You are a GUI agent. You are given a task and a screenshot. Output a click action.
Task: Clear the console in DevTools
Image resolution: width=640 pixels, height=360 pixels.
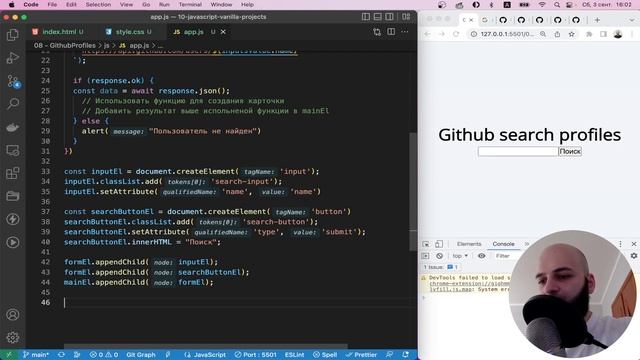[439, 256]
